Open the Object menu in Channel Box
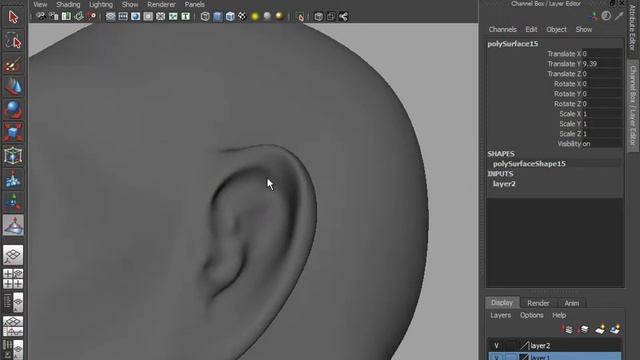 coord(556,29)
